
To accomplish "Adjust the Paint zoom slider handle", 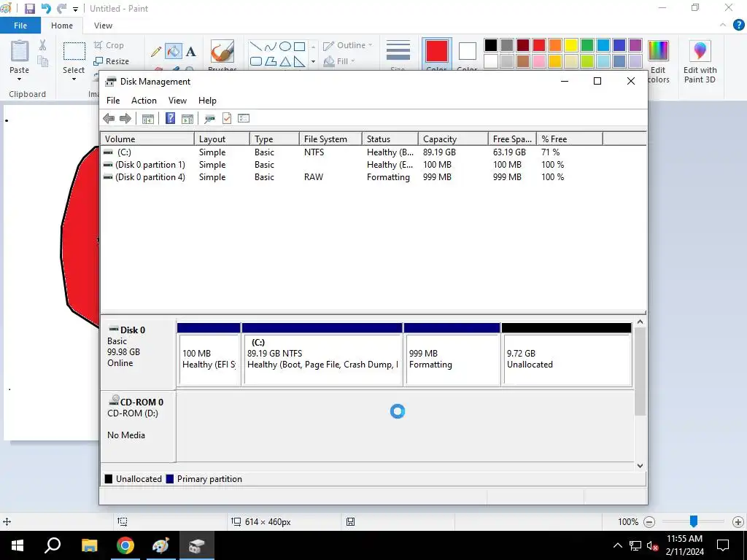I will (x=694, y=521).
